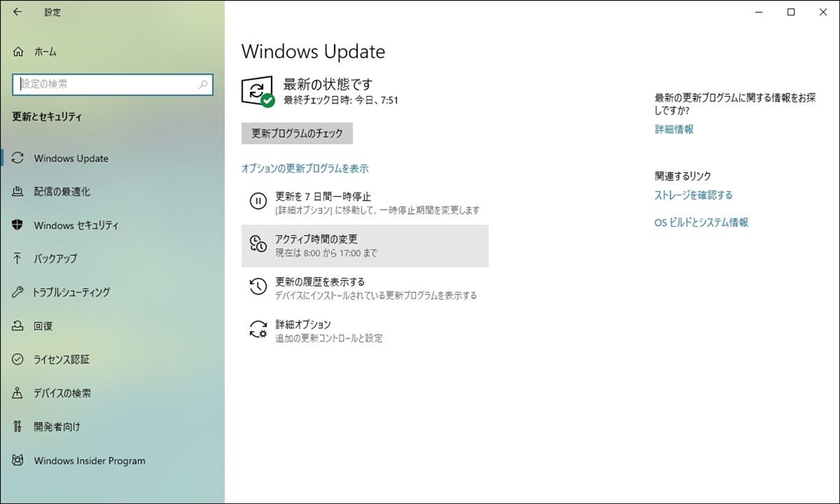840x504 pixels.
Task: Click the clock icon for アクティブ時間の変更
Action: click(258, 244)
